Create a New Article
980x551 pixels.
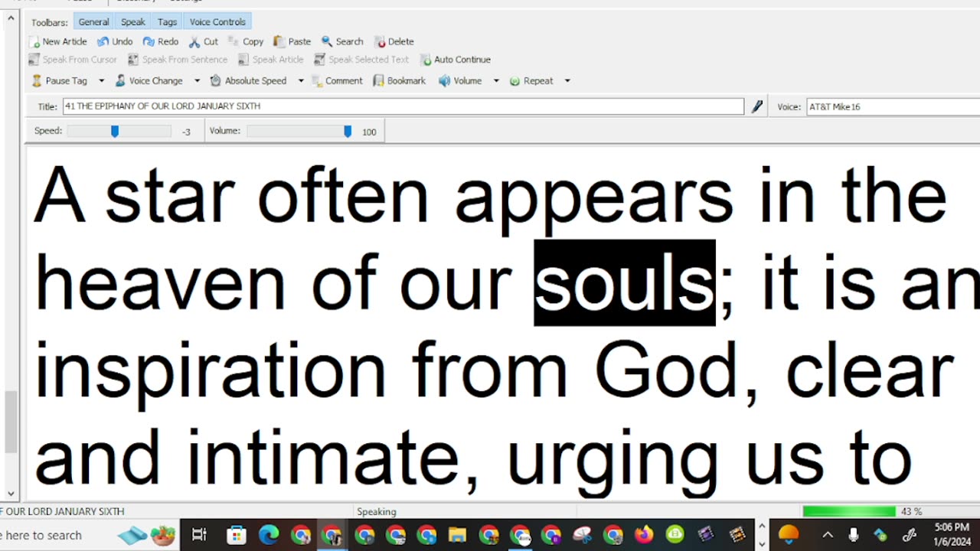coord(58,41)
